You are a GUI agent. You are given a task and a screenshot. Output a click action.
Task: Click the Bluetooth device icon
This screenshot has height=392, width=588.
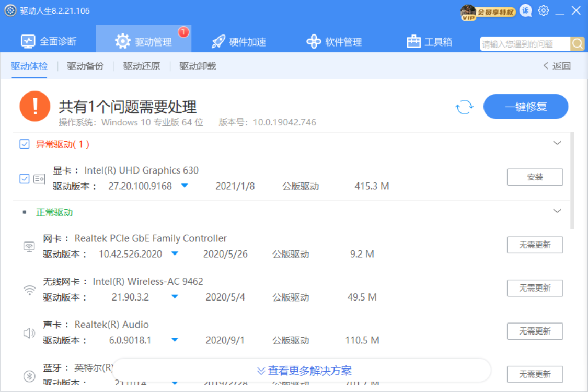(29, 376)
